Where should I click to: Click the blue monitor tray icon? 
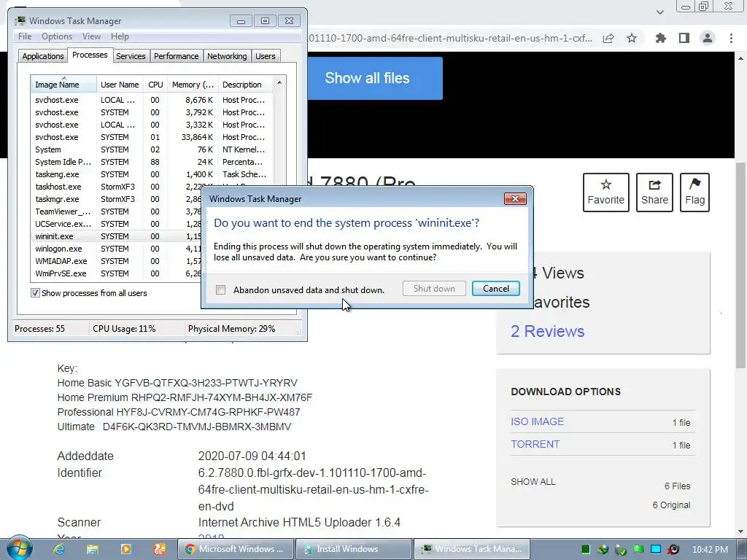click(656, 549)
